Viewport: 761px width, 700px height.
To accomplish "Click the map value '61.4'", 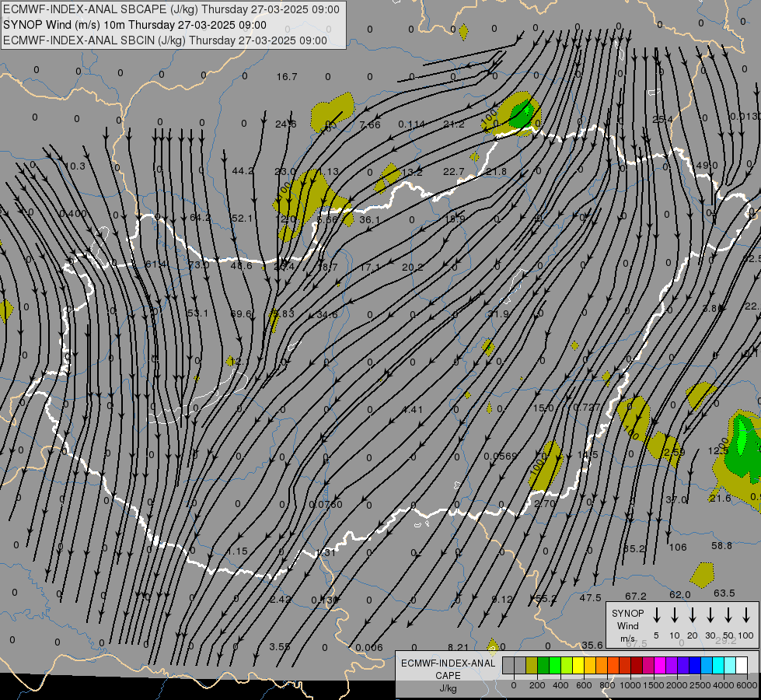I will coord(156,264).
